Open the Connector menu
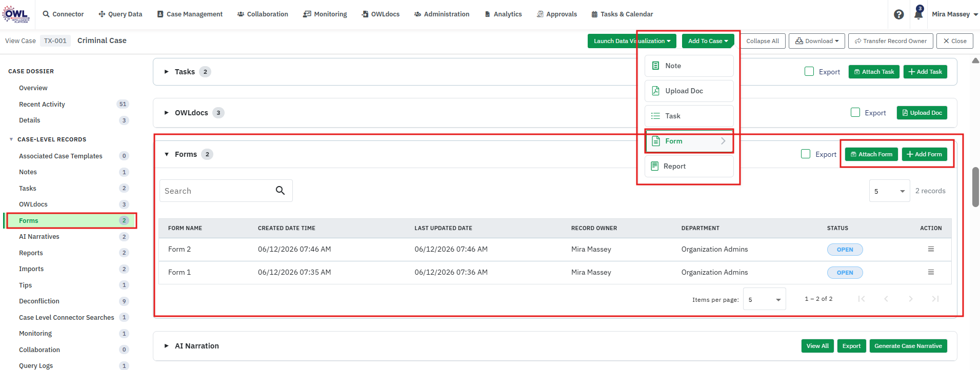 [63, 14]
